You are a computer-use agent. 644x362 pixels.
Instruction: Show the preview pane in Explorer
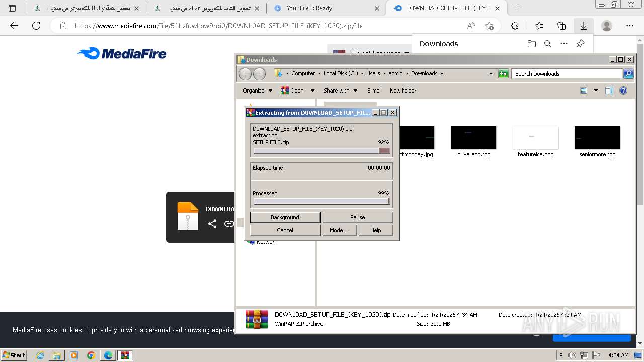click(x=609, y=90)
